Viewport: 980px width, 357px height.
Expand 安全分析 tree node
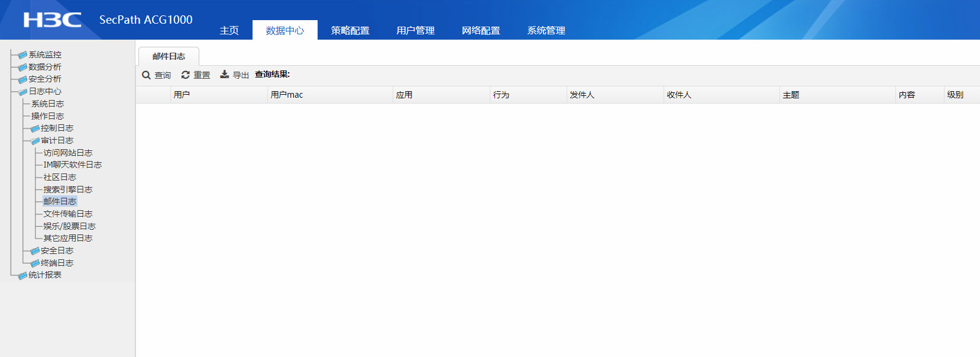coord(45,79)
